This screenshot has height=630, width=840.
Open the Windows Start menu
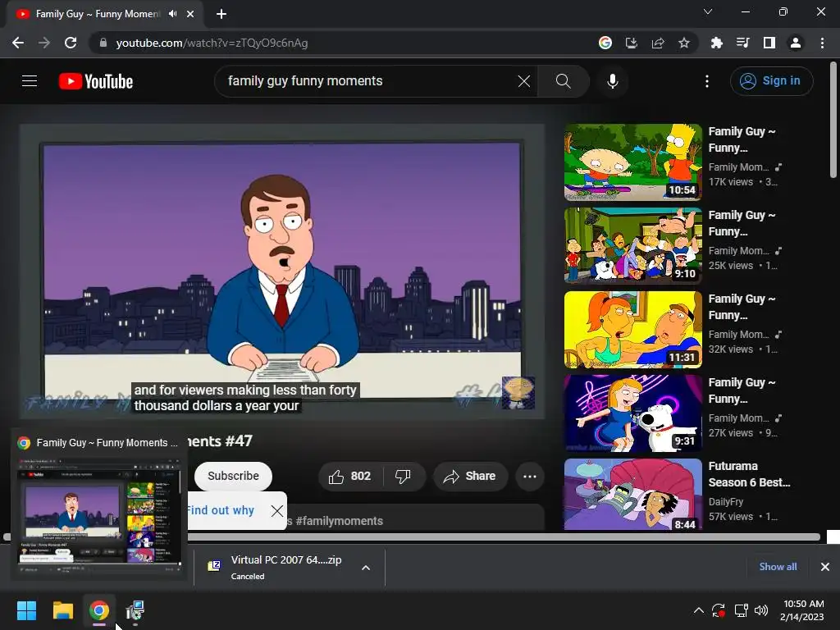point(26,610)
